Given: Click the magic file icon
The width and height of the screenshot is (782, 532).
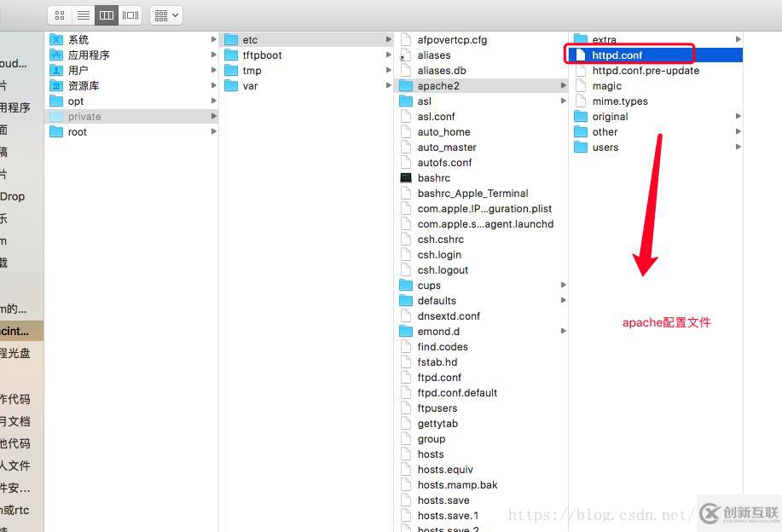Looking at the screenshot, I should click(x=581, y=86).
